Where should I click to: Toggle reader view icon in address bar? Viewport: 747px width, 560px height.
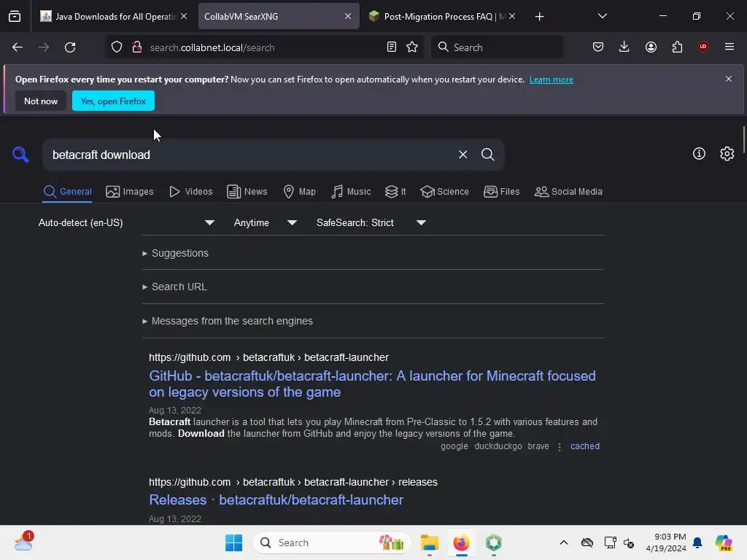click(392, 47)
